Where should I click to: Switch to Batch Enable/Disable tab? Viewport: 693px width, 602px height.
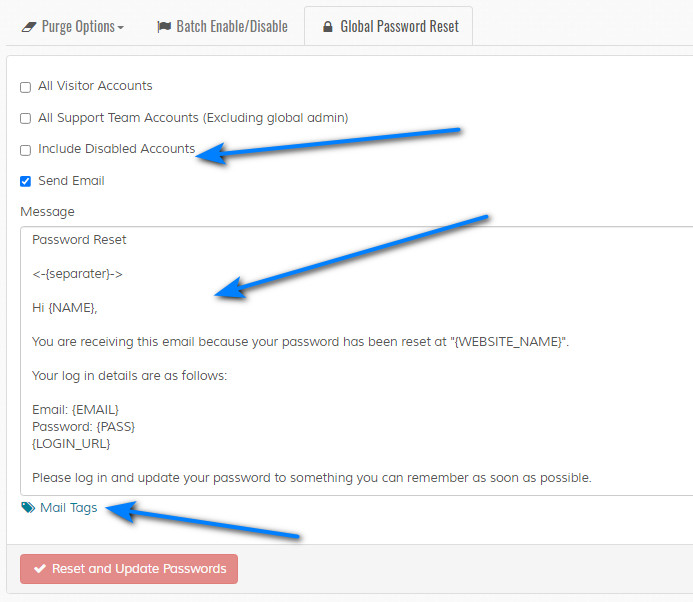pyautogui.click(x=223, y=27)
